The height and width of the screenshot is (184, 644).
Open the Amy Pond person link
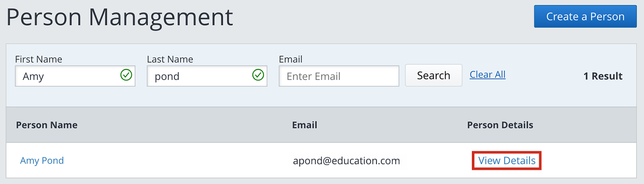click(42, 161)
